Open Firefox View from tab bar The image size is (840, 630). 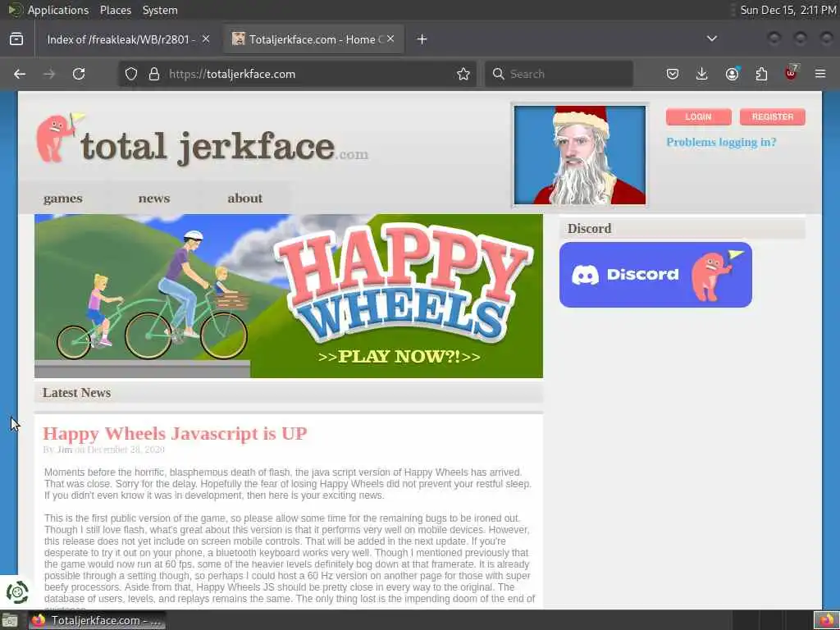pos(16,39)
